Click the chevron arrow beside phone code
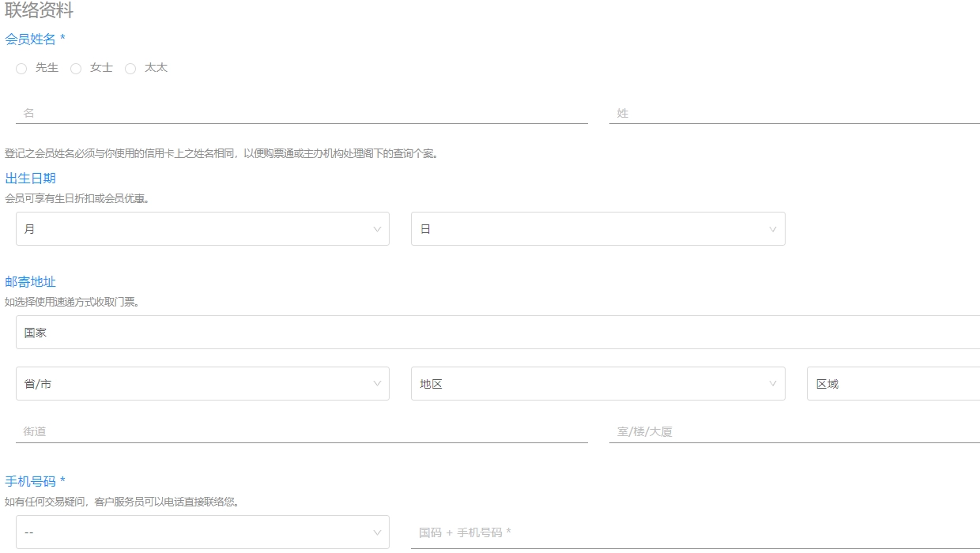Viewport: 980px width, 553px height. pos(377,532)
